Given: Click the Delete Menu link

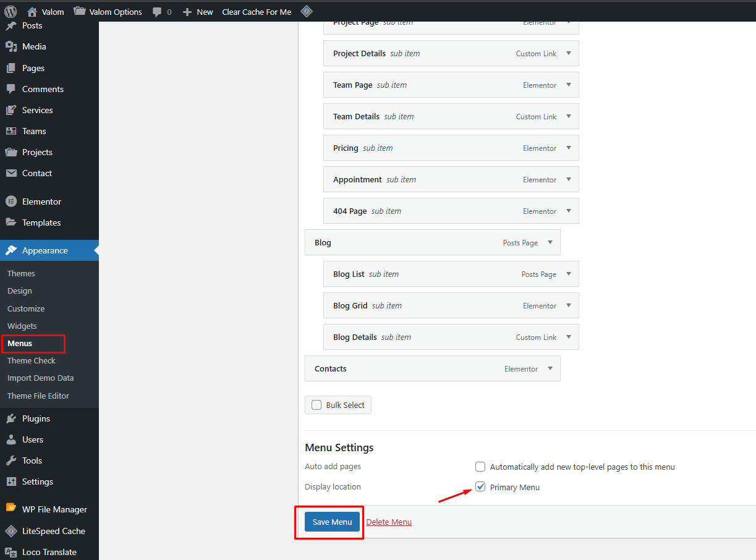Looking at the screenshot, I should pos(389,522).
